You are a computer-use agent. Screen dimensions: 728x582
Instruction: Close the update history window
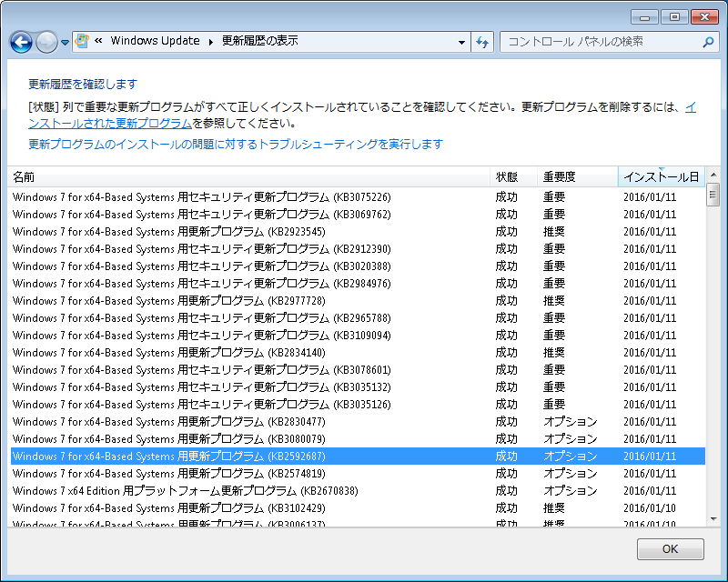tap(704, 17)
